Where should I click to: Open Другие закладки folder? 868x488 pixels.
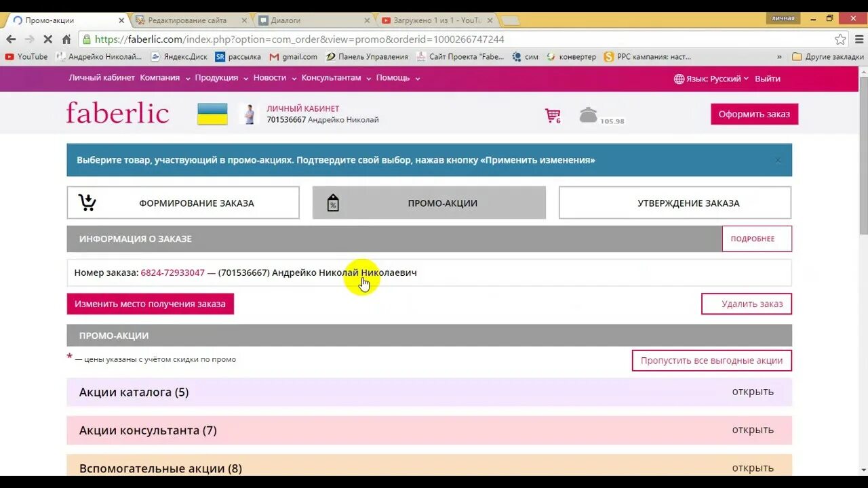click(828, 57)
